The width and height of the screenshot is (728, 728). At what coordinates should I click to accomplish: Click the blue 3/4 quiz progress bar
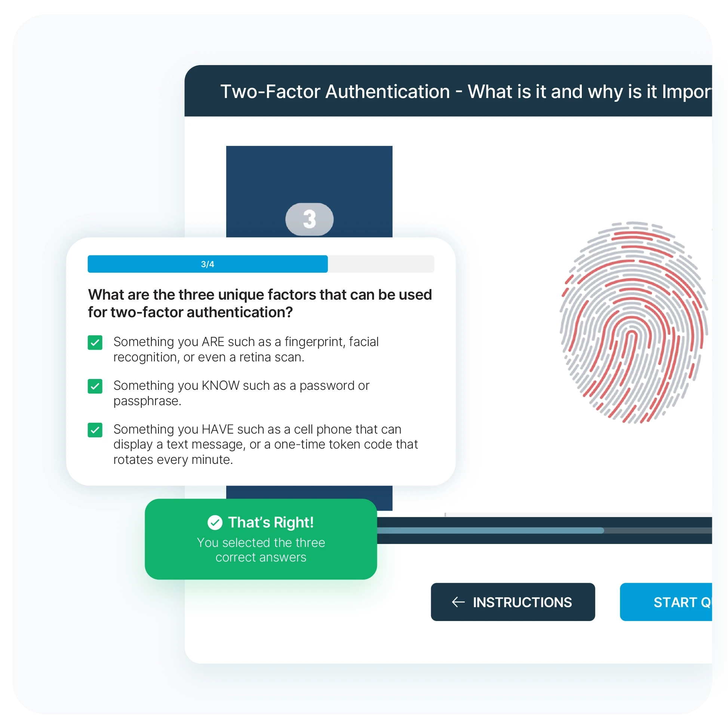click(x=208, y=264)
